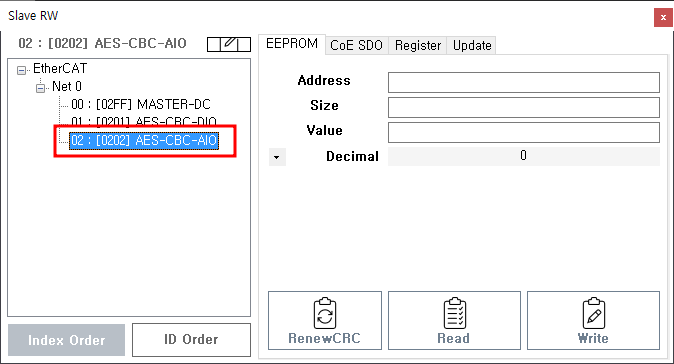This screenshot has width=674, height=364.
Task: Click the Read checklist clipboard icon
Action: pyautogui.click(x=454, y=313)
